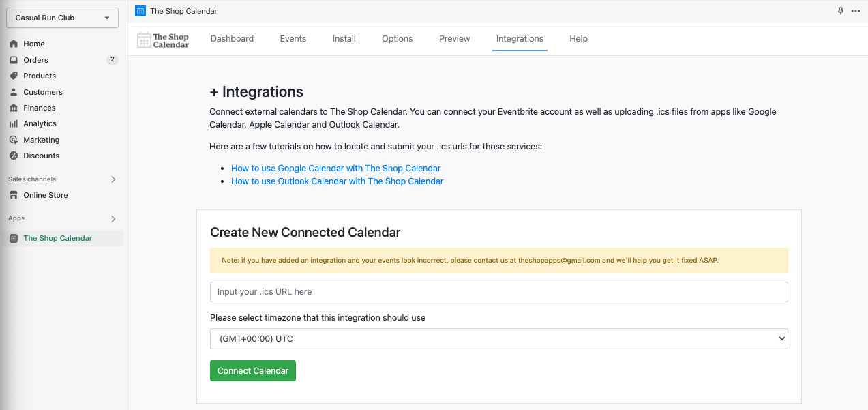The width and height of the screenshot is (868, 410).
Task: Click the Customers person icon
Action: pyautogui.click(x=14, y=92)
